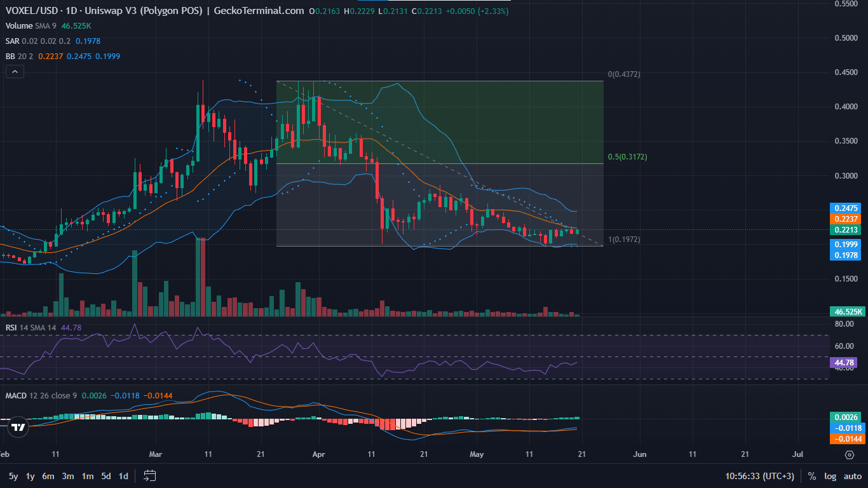Click the 0.2237 orange basis price label

pyautogui.click(x=847, y=219)
